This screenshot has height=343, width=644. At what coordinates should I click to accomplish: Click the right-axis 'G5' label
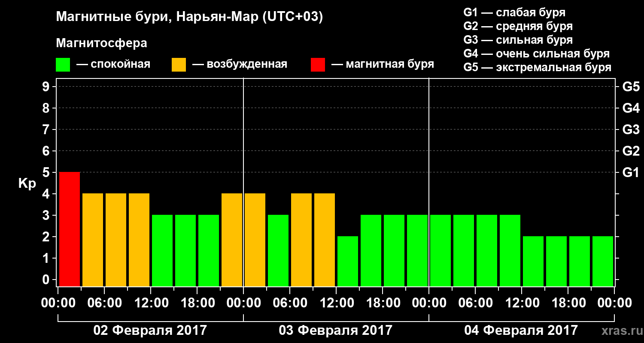[631, 87]
